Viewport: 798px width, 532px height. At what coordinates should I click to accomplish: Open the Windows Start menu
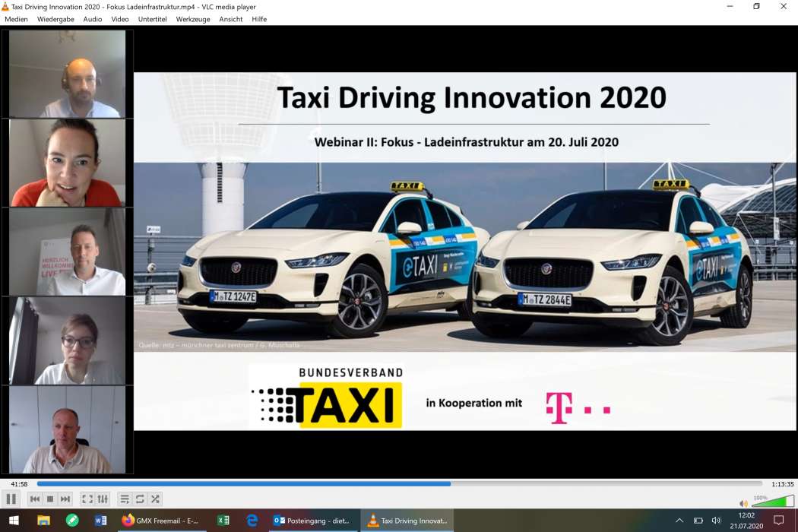tap(14, 521)
